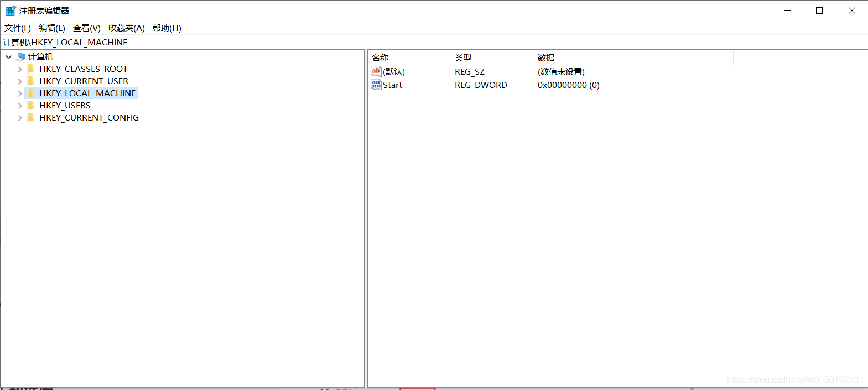Click the string value icon next to (默认)
Screen dimensions: 868x390
376,71
